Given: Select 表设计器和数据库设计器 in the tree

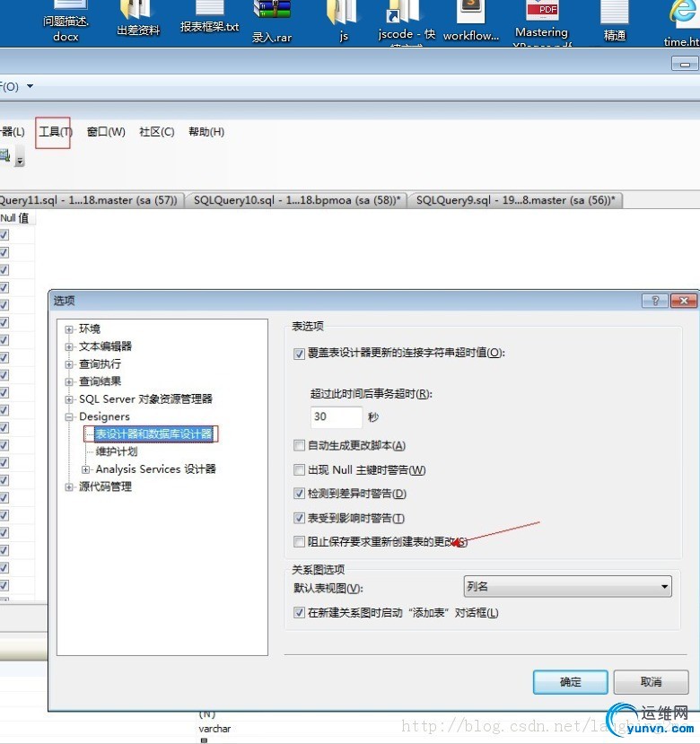Looking at the screenshot, I should pos(153,433).
